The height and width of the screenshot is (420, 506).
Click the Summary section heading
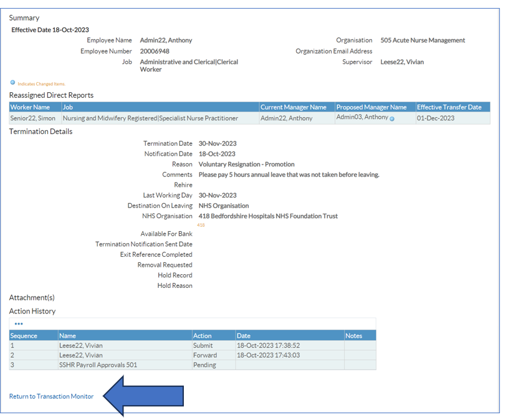24,17
